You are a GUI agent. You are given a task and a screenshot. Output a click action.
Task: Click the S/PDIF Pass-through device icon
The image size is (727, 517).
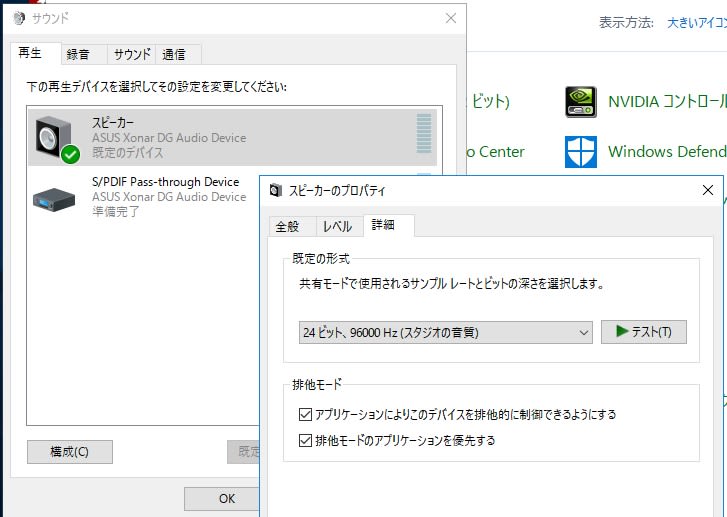[x=54, y=199]
